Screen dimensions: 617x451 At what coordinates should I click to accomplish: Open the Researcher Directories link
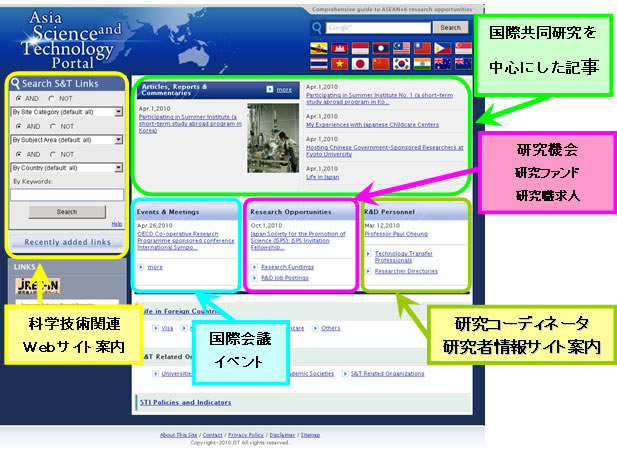click(406, 271)
